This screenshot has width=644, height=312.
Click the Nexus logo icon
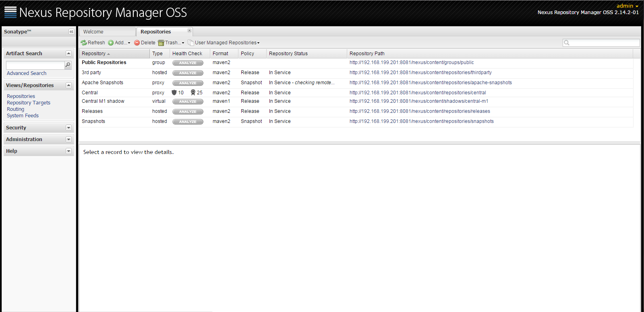(10, 12)
